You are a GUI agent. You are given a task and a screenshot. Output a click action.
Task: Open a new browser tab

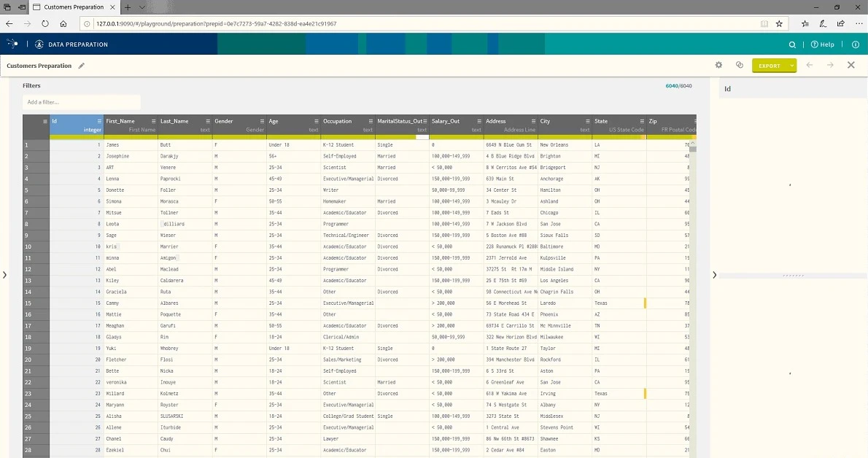[128, 7]
